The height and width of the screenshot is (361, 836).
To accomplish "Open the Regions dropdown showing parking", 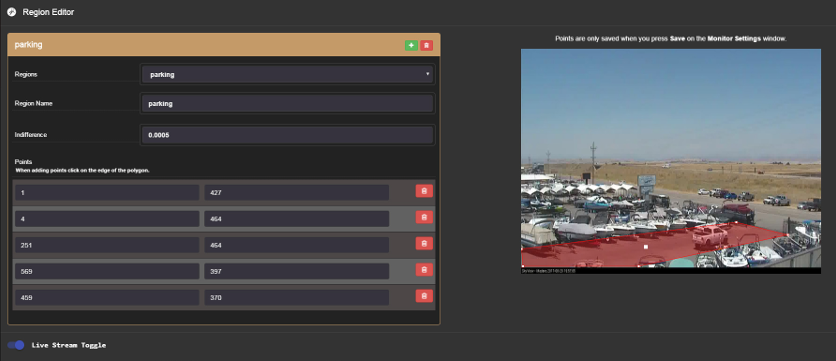I will (288, 75).
